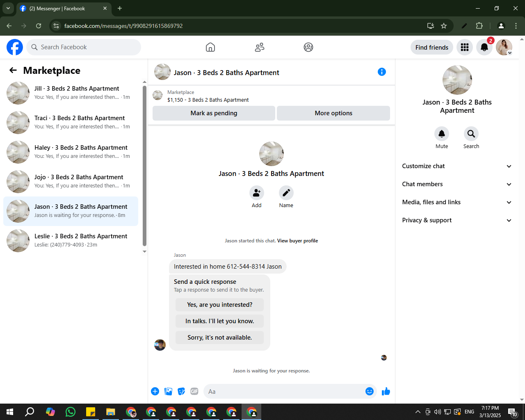Viewport: 525px width, 420px height.
Task: Send quick response 'In talks. I'll let you know.'
Action: coord(220,321)
